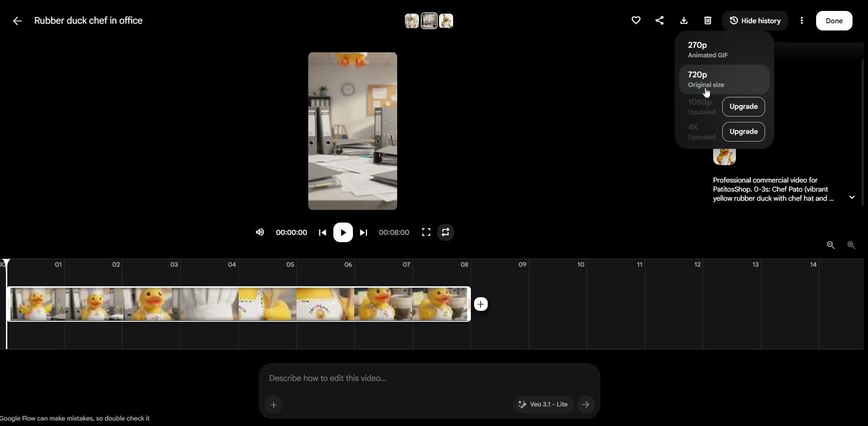
Task: Favorite the video with the heart icon
Action: 636,20
